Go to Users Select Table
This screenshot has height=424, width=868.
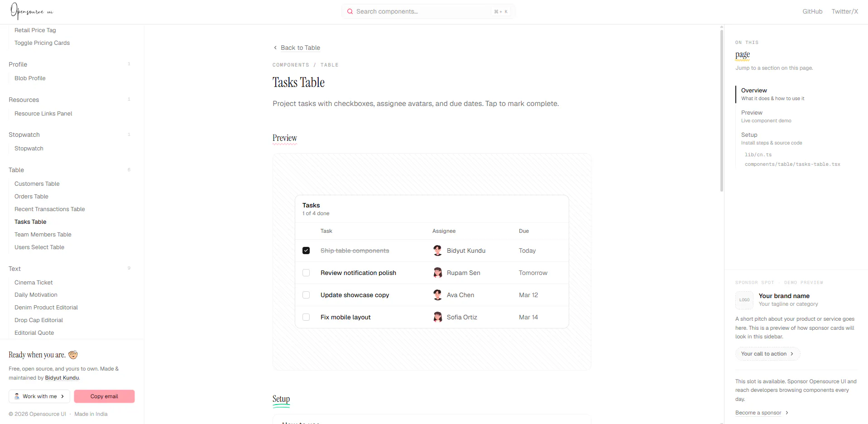click(39, 247)
